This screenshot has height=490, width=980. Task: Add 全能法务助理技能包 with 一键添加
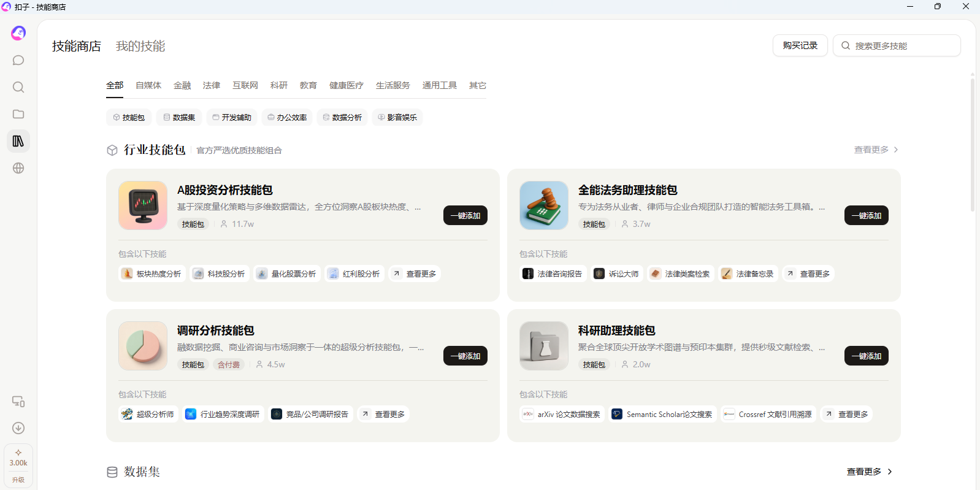867,215
